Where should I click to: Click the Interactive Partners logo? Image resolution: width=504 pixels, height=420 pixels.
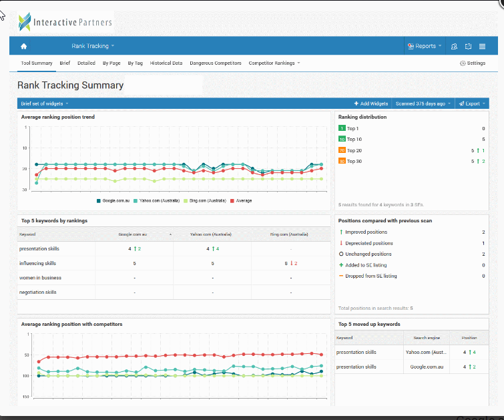pos(65,22)
